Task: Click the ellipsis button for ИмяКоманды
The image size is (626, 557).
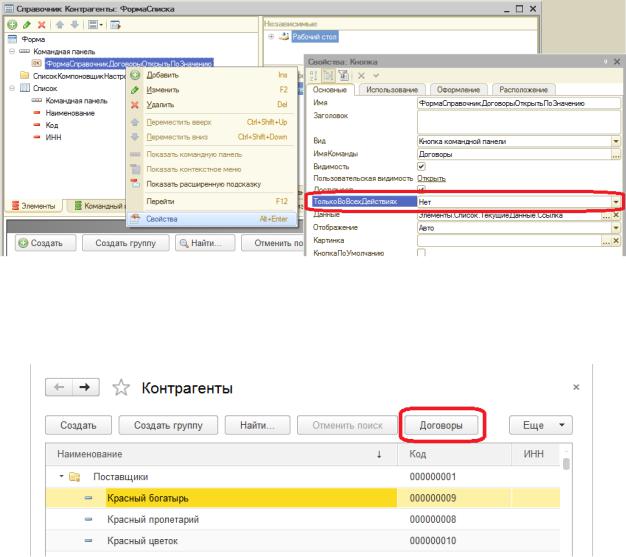Action: coord(616,154)
